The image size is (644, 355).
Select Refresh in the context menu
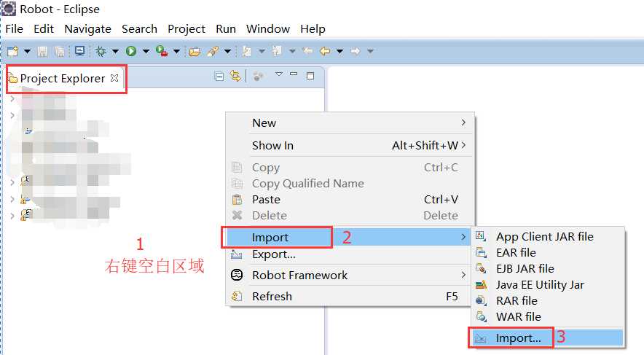pos(350,296)
